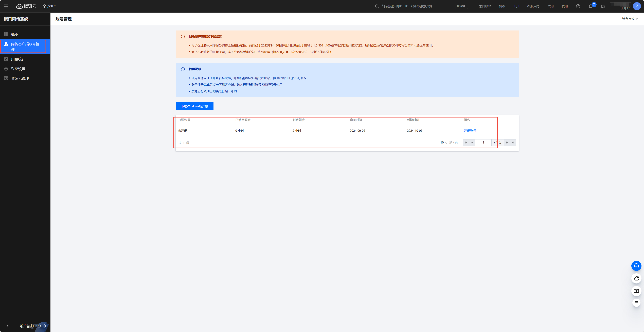Screen dimensions: 644x332
Task: Click the notification bell icon
Action: pyautogui.click(x=591, y=6)
